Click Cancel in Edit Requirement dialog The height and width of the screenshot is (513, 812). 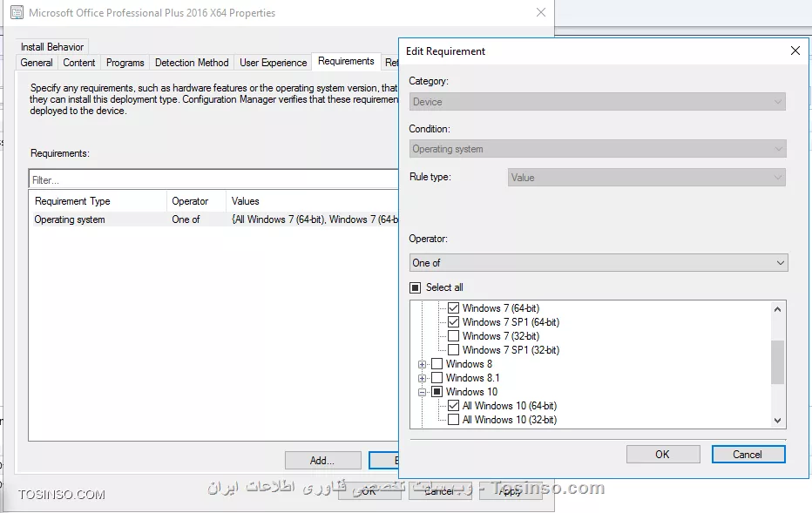pos(748,455)
